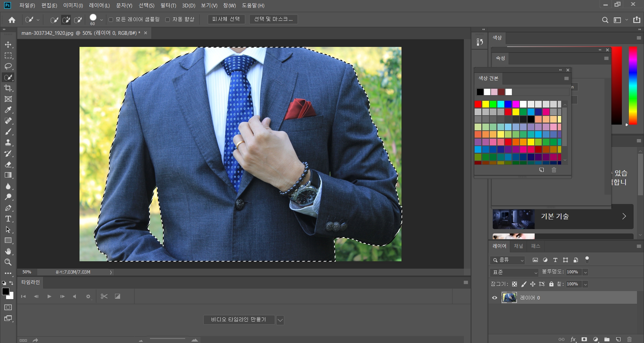Open the 필터(T) menu
The height and width of the screenshot is (343, 644).
168,5
